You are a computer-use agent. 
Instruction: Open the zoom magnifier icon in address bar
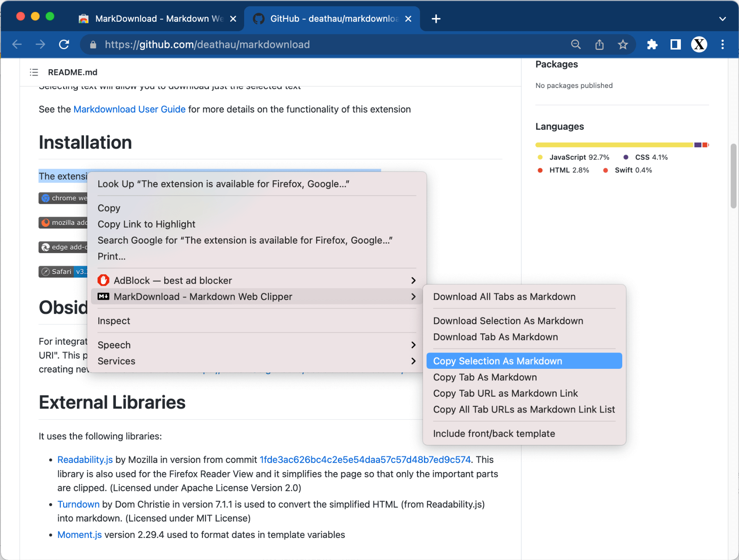[x=576, y=44]
